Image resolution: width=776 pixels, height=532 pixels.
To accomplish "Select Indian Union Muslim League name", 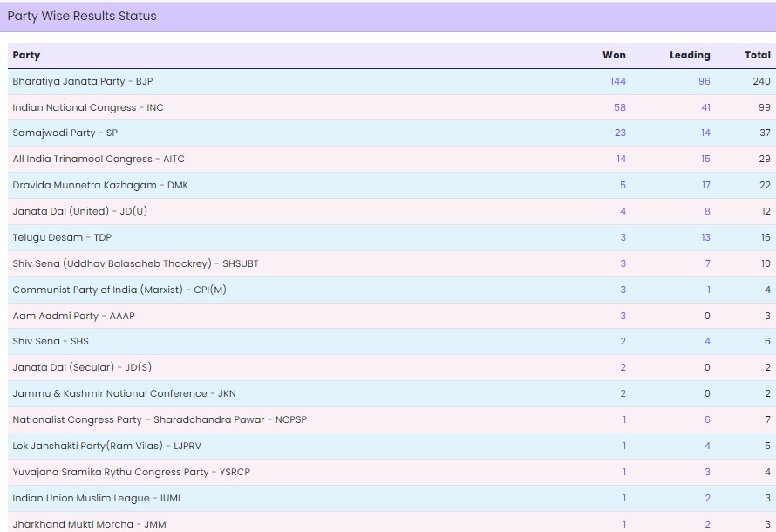I will [97, 498].
